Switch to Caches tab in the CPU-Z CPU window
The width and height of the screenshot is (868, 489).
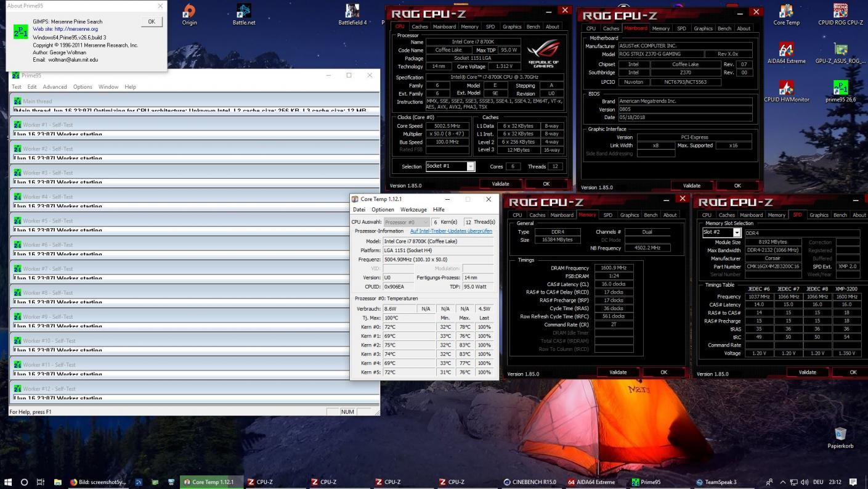point(420,27)
